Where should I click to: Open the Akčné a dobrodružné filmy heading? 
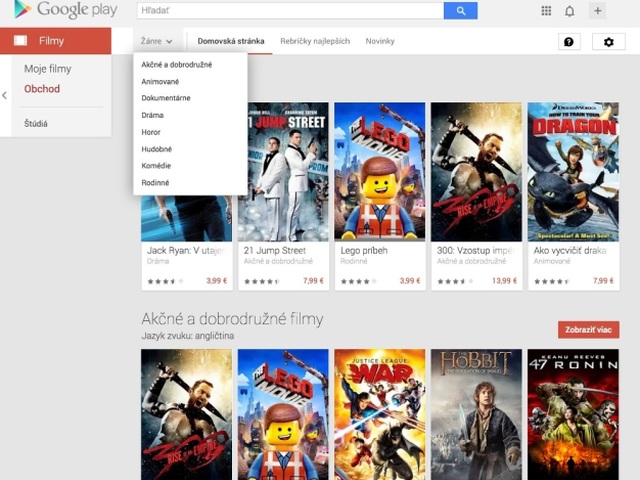tap(232, 319)
